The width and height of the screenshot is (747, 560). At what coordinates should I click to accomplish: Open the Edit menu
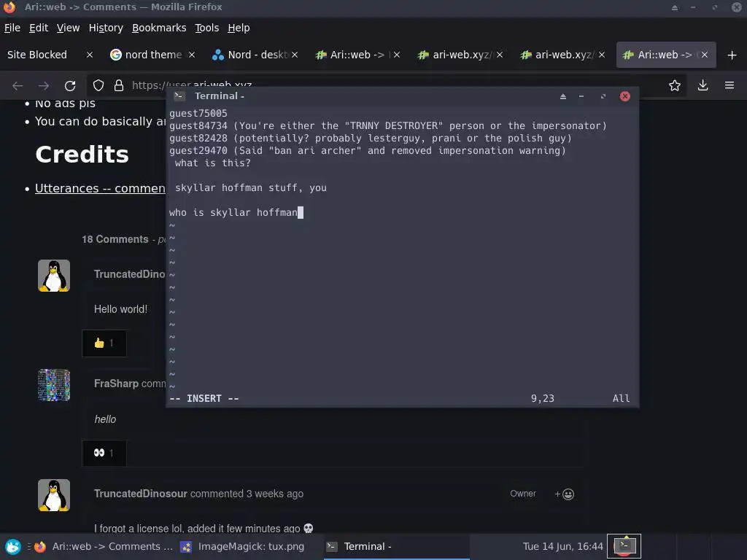pos(39,28)
